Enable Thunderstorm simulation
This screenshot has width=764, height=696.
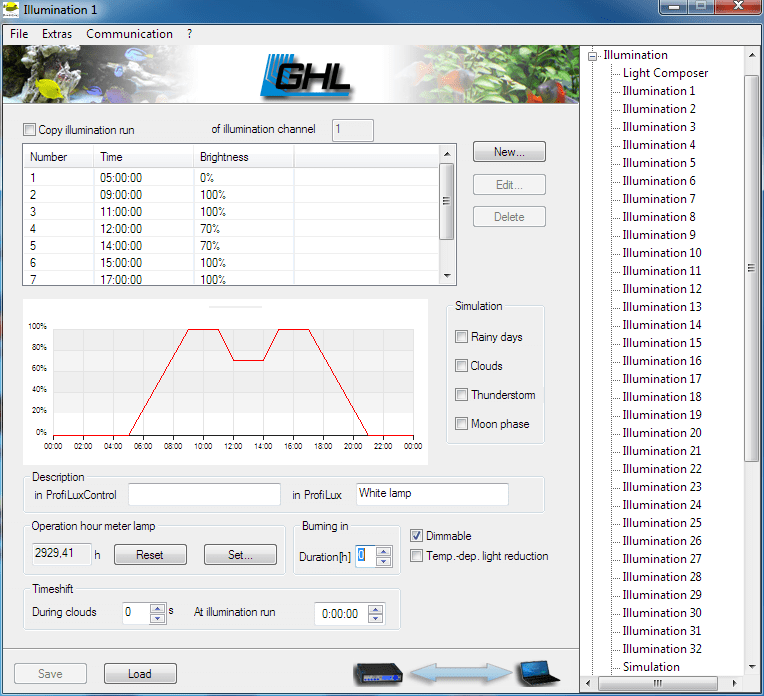pyautogui.click(x=461, y=394)
